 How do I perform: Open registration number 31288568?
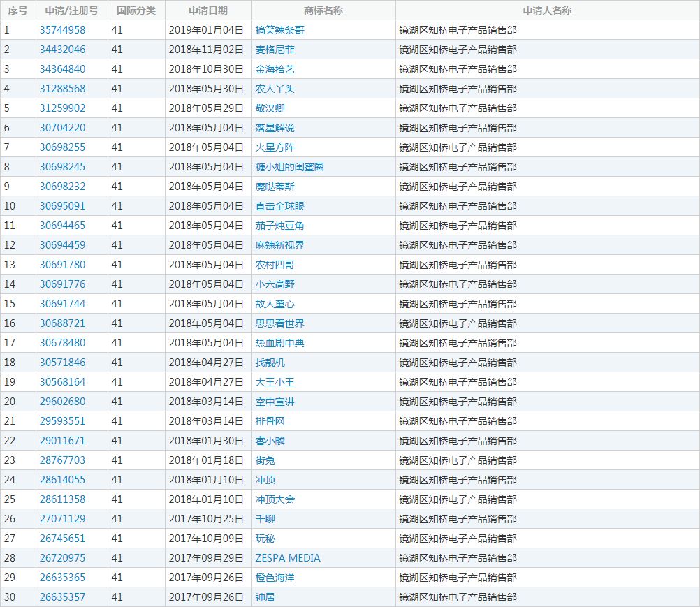pos(62,89)
